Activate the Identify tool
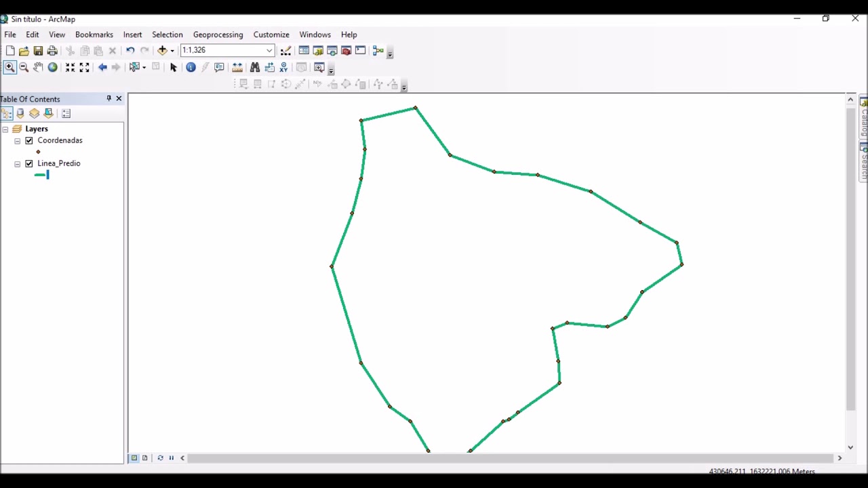Image resolution: width=868 pixels, height=488 pixels. tap(191, 67)
